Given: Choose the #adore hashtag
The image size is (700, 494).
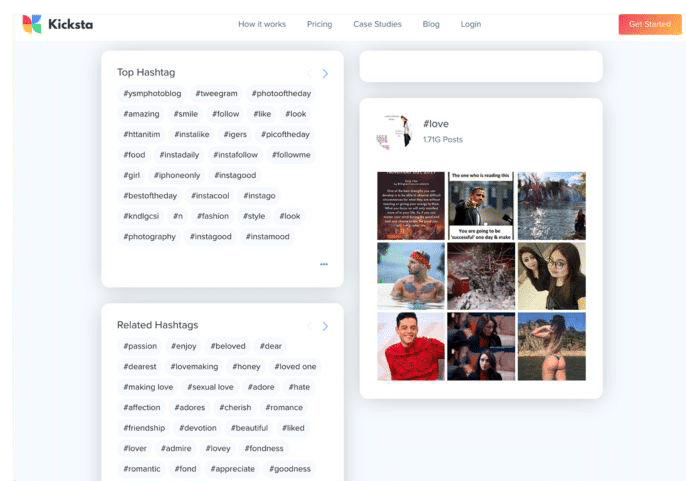Looking at the screenshot, I should click(x=261, y=387).
